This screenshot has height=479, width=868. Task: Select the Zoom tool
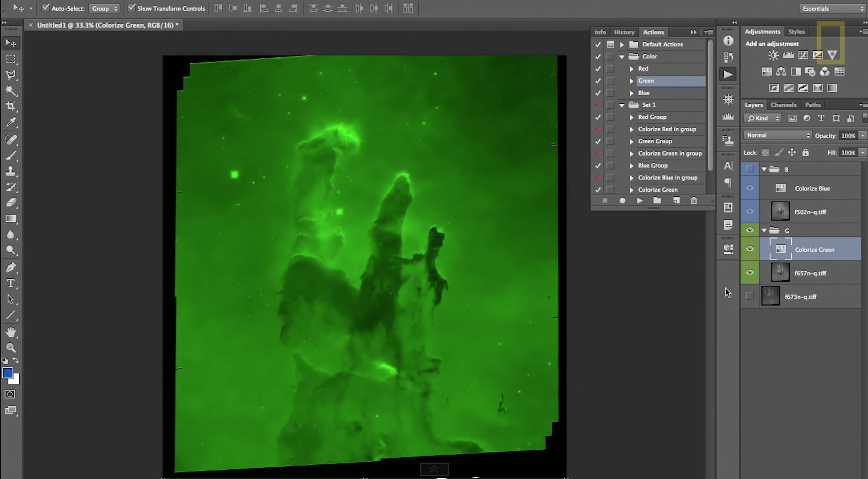(11, 348)
